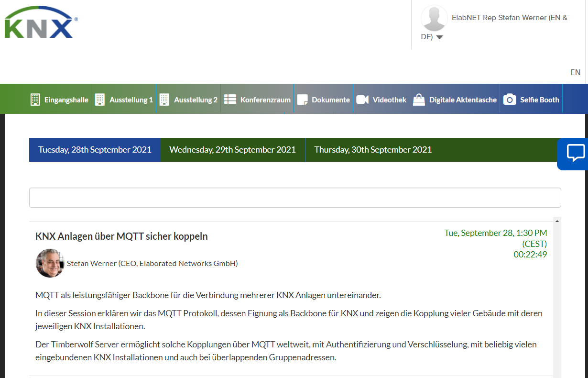588x378 pixels.
Task: Go to Ausstellung 1
Action: pyautogui.click(x=131, y=100)
